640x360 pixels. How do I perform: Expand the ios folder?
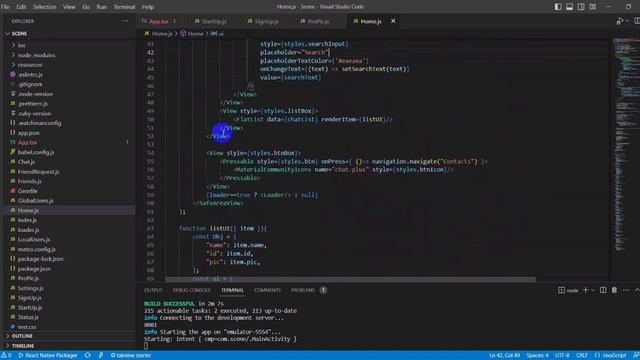pos(21,45)
